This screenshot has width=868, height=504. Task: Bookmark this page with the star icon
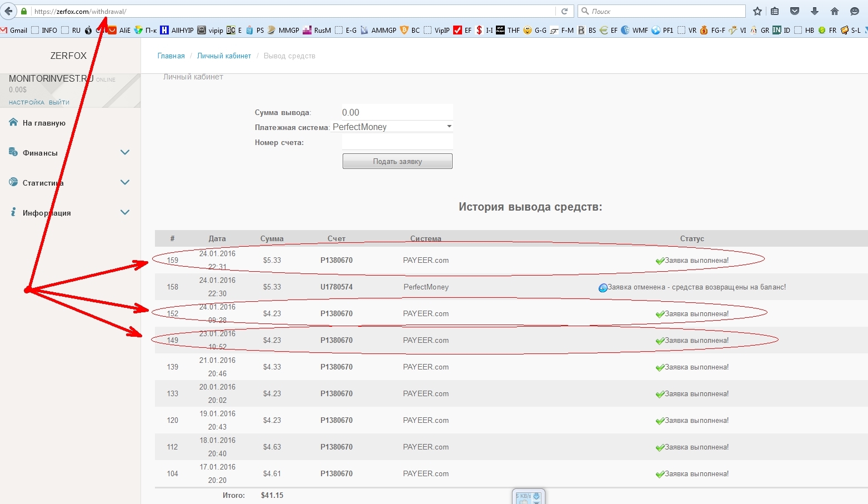tap(757, 11)
